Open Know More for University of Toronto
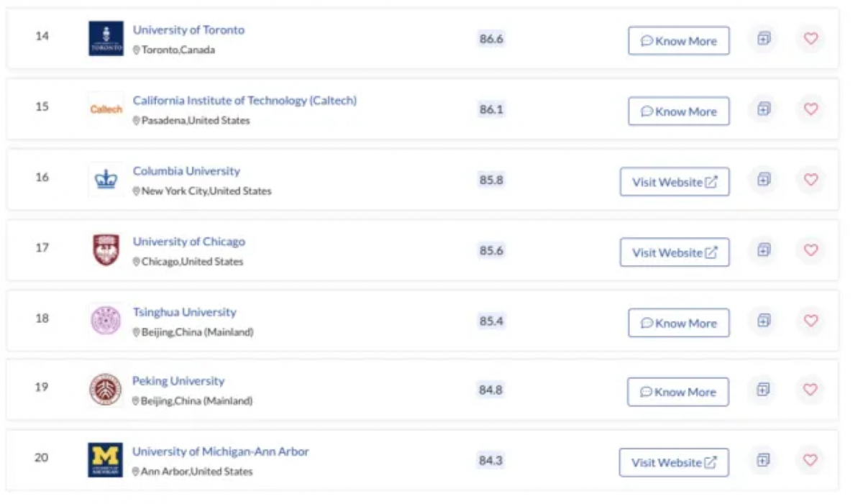This screenshot has height=504, width=863. coord(679,41)
